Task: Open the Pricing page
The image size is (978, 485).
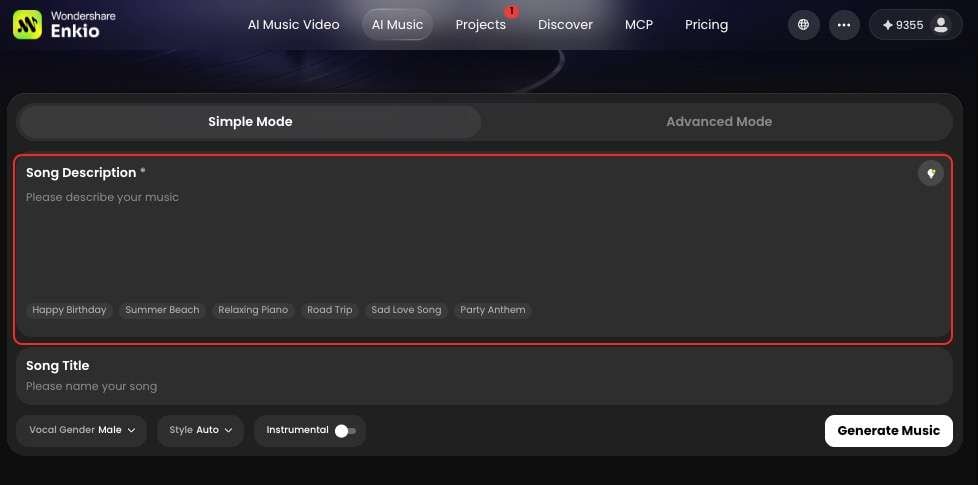Action: pos(706,25)
